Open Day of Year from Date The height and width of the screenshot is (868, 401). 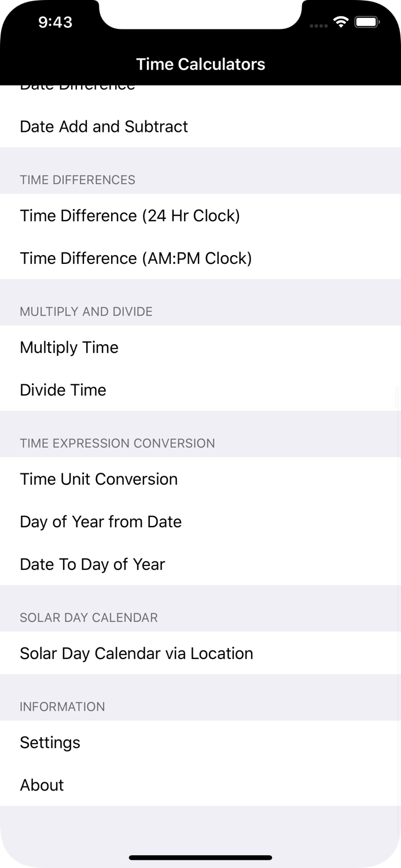[100, 521]
